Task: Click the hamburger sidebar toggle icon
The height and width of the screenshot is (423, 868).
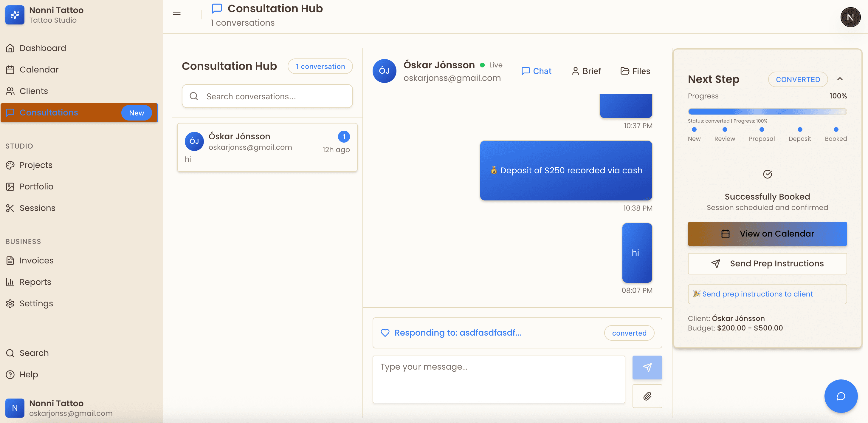Action: click(176, 15)
